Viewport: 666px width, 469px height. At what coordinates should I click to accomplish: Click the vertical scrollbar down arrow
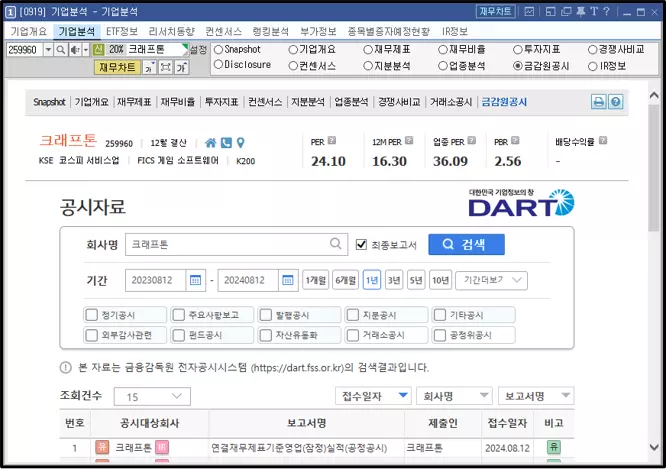coord(654,447)
